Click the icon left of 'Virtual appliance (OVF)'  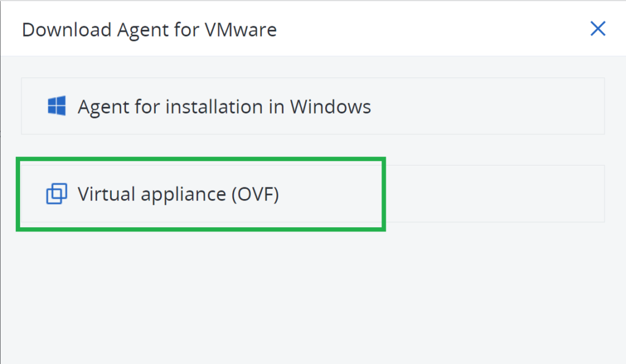pyautogui.click(x=56, y=194)
